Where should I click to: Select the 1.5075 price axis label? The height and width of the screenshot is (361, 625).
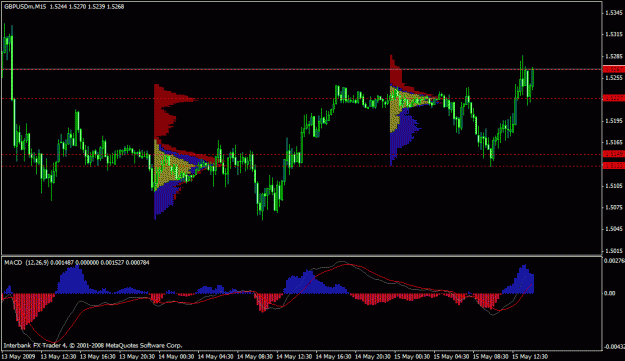pos(614,208)
